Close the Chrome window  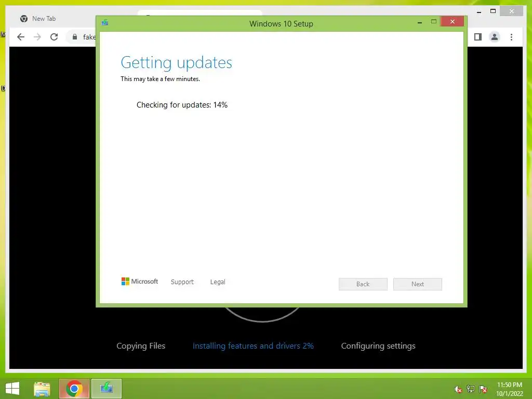click(512, 11)
